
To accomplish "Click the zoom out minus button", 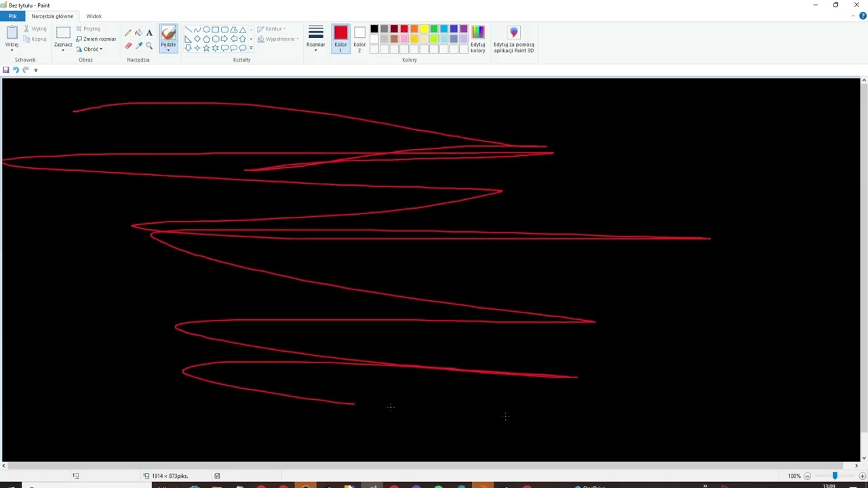I will pyautogui.click(x=807, y=476).
